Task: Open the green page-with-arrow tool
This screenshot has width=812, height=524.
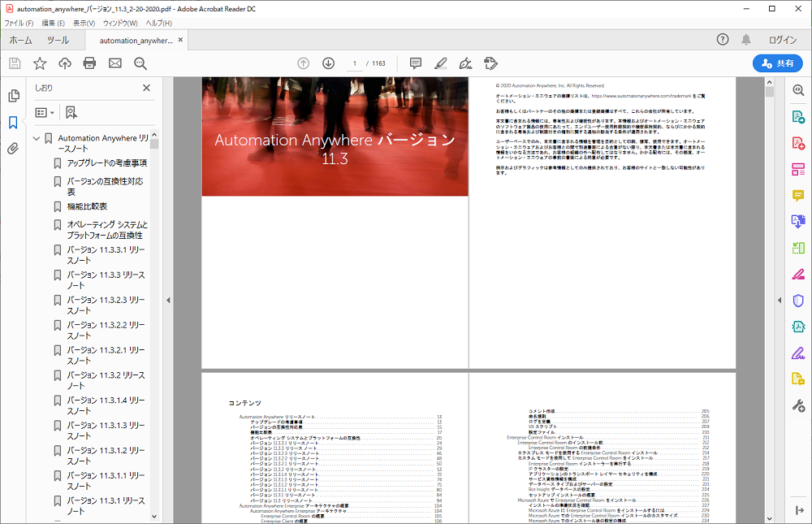Action: click(798, 248)
